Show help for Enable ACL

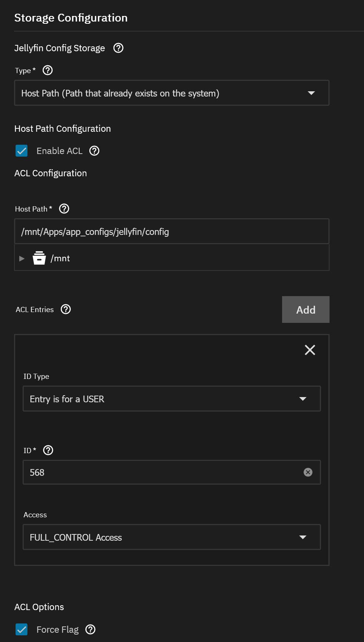click(95, 151)
